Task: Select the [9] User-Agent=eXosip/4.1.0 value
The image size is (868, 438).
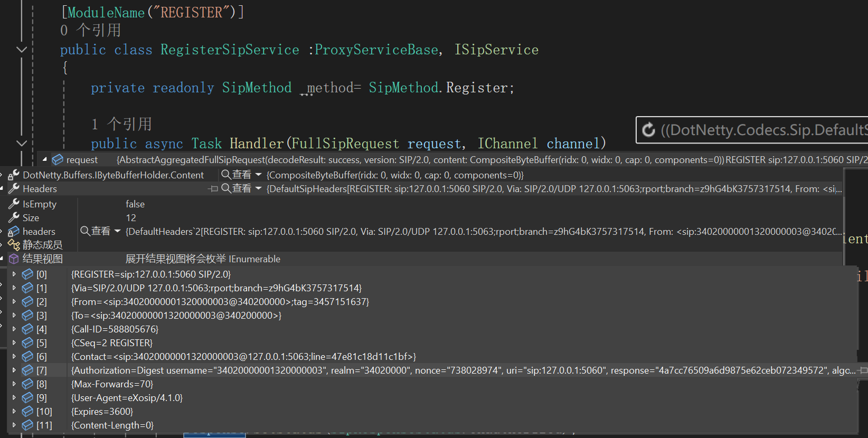Action: tap(127, 398)
